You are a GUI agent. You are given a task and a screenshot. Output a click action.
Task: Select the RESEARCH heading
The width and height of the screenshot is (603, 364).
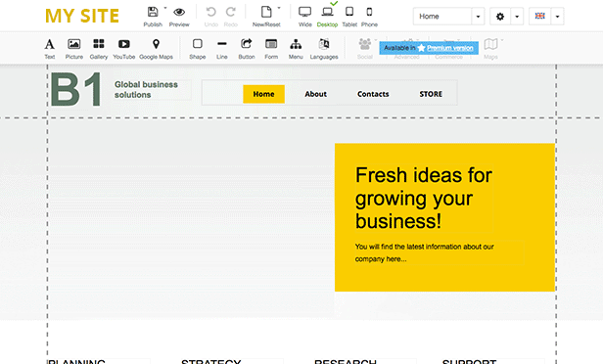[x=345, y=361]
